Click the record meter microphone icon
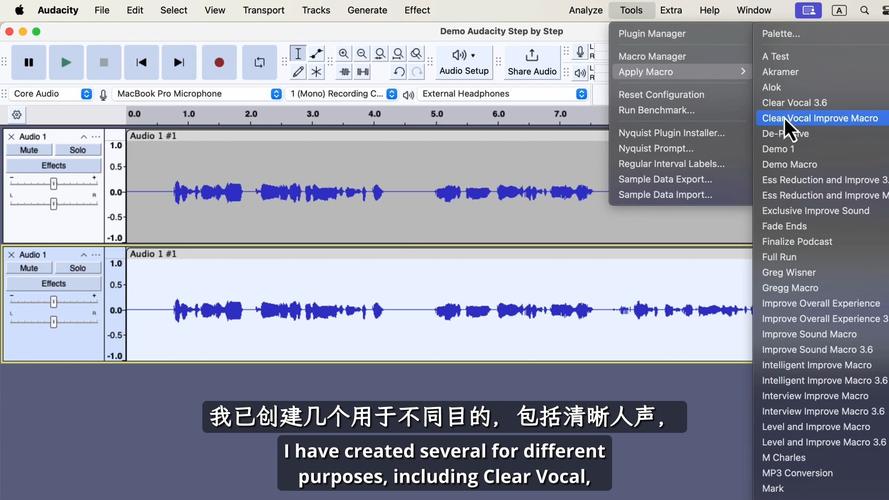Image resolution: width=889 pixels, height=500 pixels. coord(580,53)
